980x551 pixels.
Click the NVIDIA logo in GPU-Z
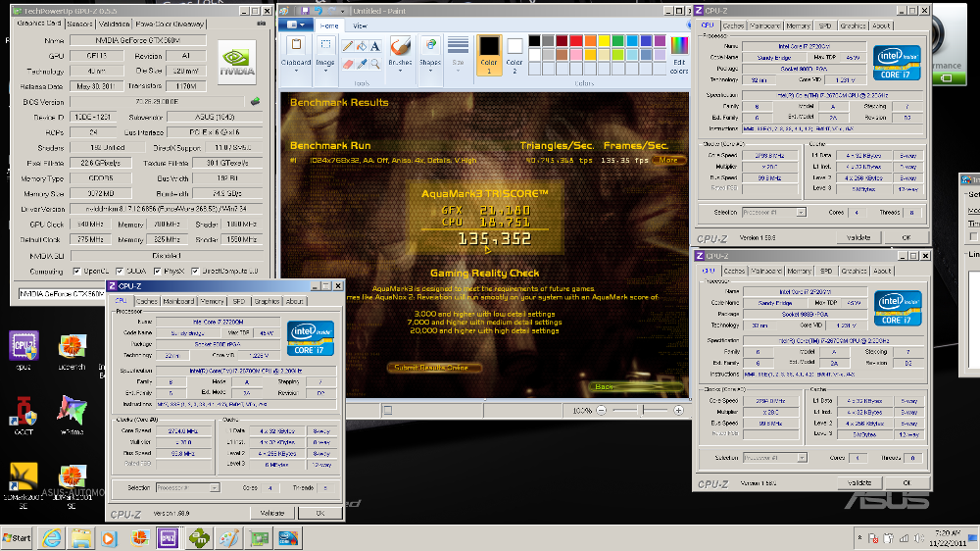(237, 62)
